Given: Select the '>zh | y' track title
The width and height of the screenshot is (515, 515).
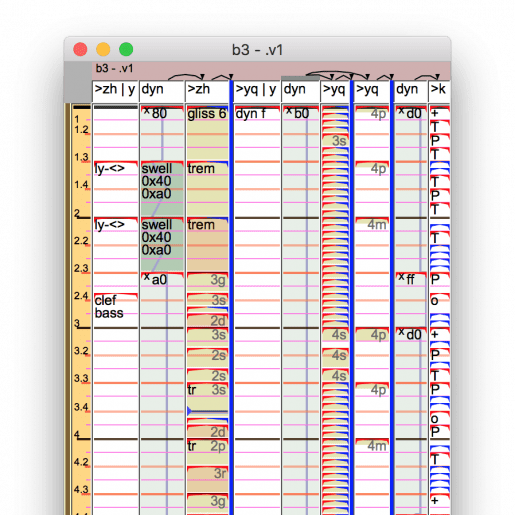Looking at the screenshot, I should (115, 89).
